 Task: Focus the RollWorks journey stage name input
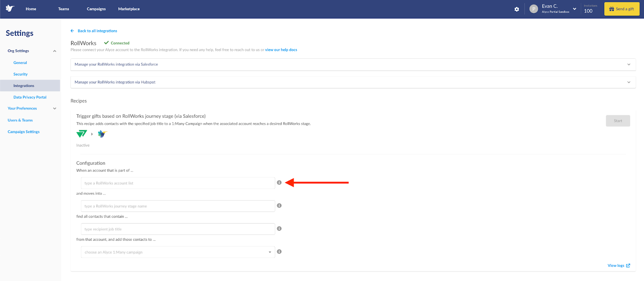tap(178, 206)
